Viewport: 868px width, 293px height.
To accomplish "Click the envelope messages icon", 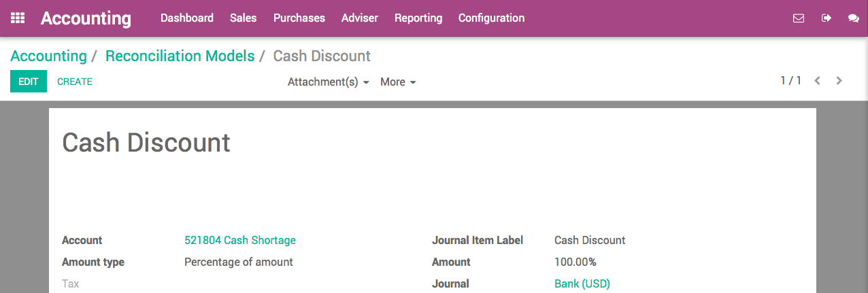I will (799, 18).
